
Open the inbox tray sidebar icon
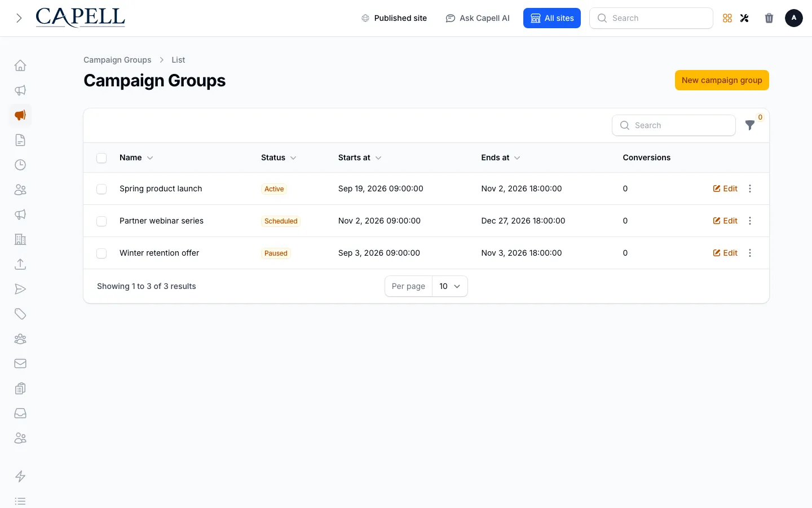[x=20, y=413]
